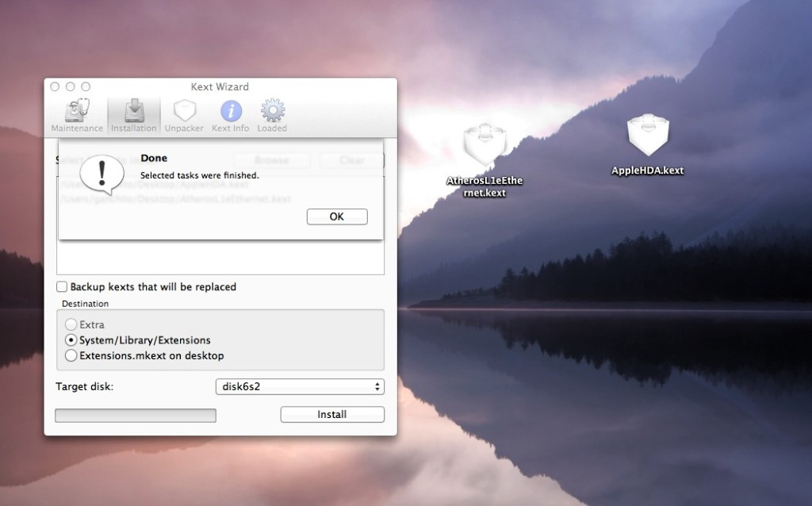Open the Maintenance toolbar section
This screenshot has width=812, height=506.
[77, 116]
